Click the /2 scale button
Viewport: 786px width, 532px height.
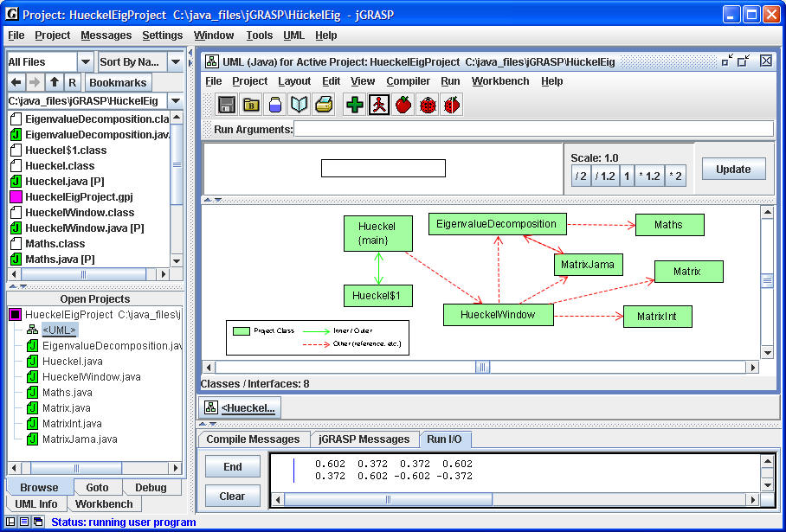tap(580, 176)
